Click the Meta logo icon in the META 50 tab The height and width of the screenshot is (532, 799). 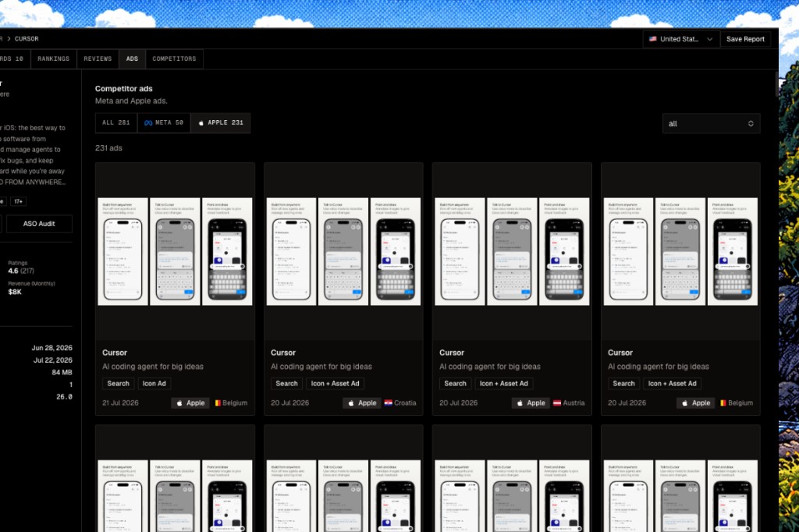point(148,122)
